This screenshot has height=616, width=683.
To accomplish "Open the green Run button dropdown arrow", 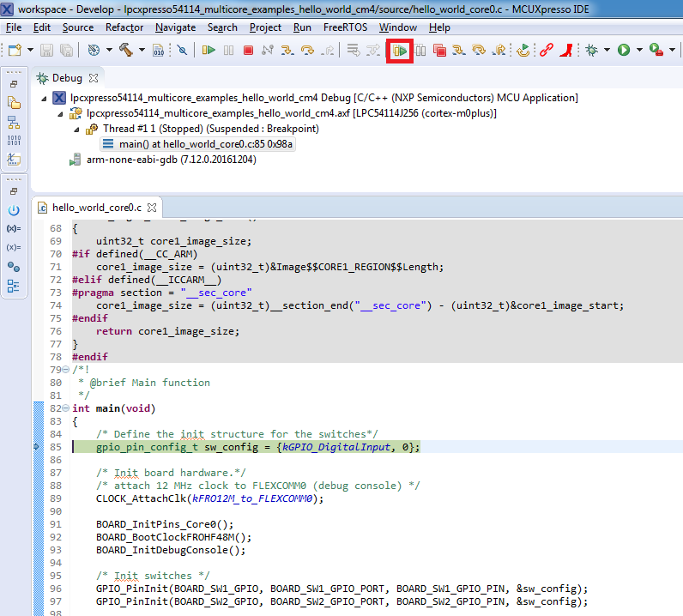I will 638,51.
